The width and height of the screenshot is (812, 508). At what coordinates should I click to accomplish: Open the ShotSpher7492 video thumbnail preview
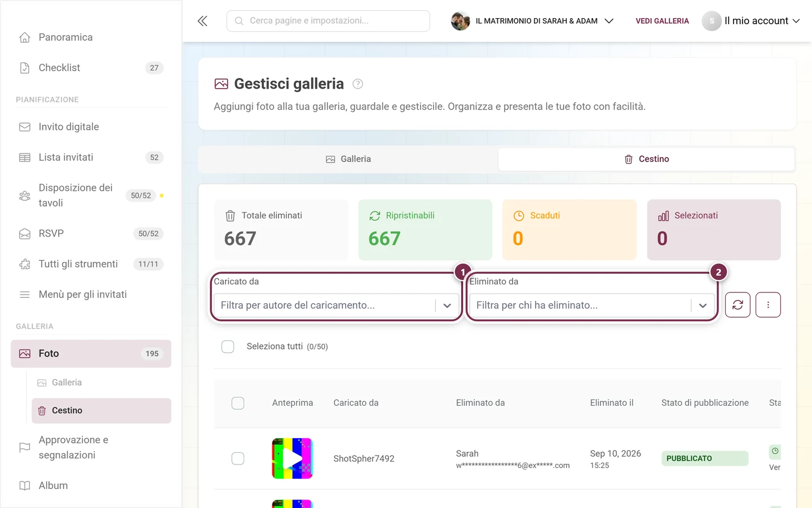(292, 458)
